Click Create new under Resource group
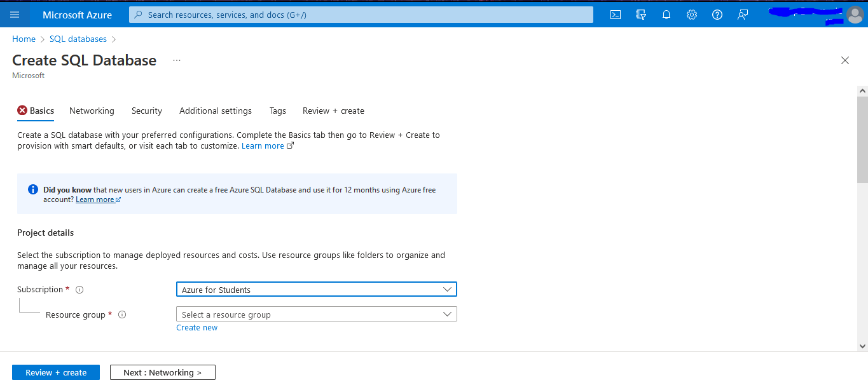The image size is (868, 392). [x=196, y=327]
